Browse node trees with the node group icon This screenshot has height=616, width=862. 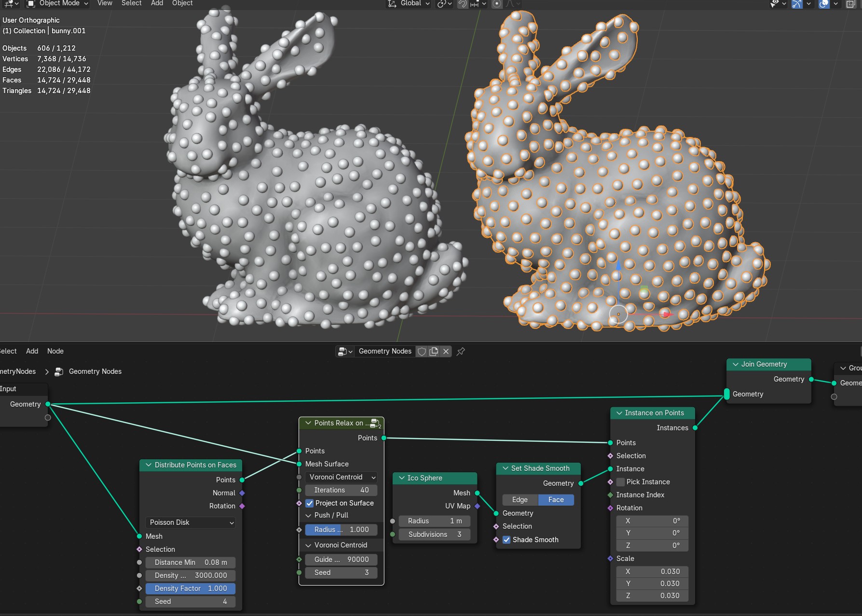pyautogui.click(x=345, y=351)
